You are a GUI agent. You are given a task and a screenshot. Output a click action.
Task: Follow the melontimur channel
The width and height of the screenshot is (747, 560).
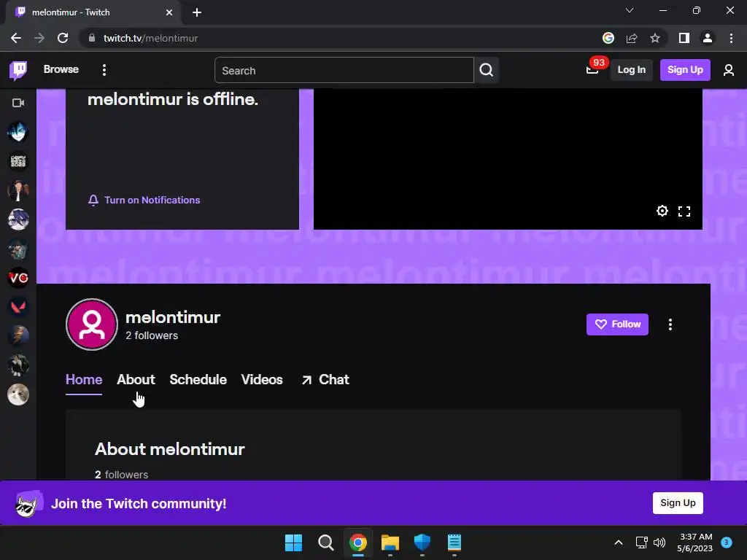tap(617, 324)
